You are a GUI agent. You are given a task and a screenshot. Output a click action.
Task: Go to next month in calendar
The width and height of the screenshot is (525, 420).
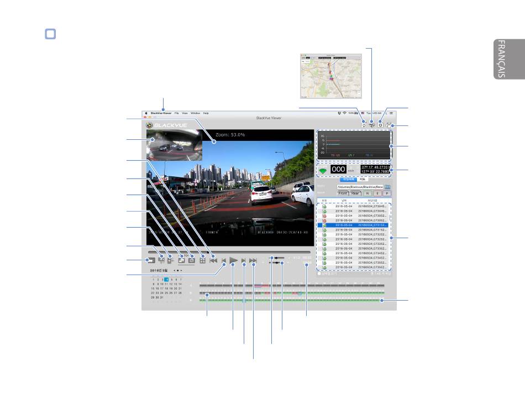point(182,271)
